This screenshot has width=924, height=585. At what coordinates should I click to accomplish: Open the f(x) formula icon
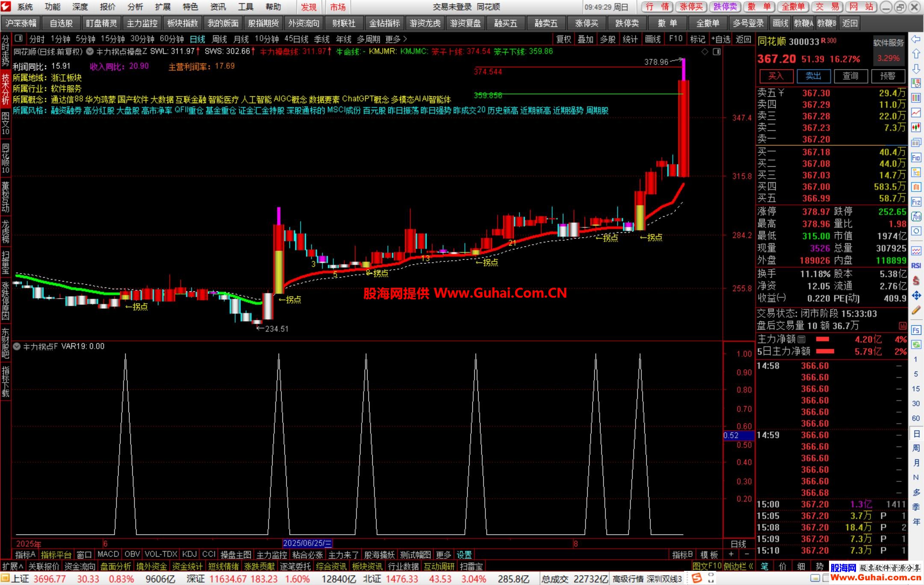pos(916,216)
